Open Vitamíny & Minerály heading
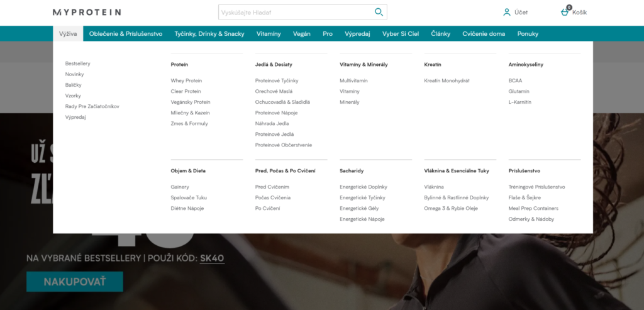Image resolution: width=644 pixels, height=310 pixels. pyautogui.click(x=364, y=65)
